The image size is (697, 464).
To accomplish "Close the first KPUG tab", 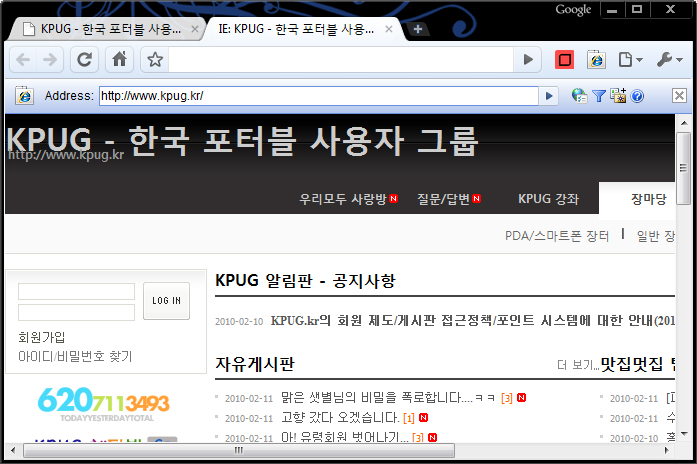I will (x=195, y=29).
